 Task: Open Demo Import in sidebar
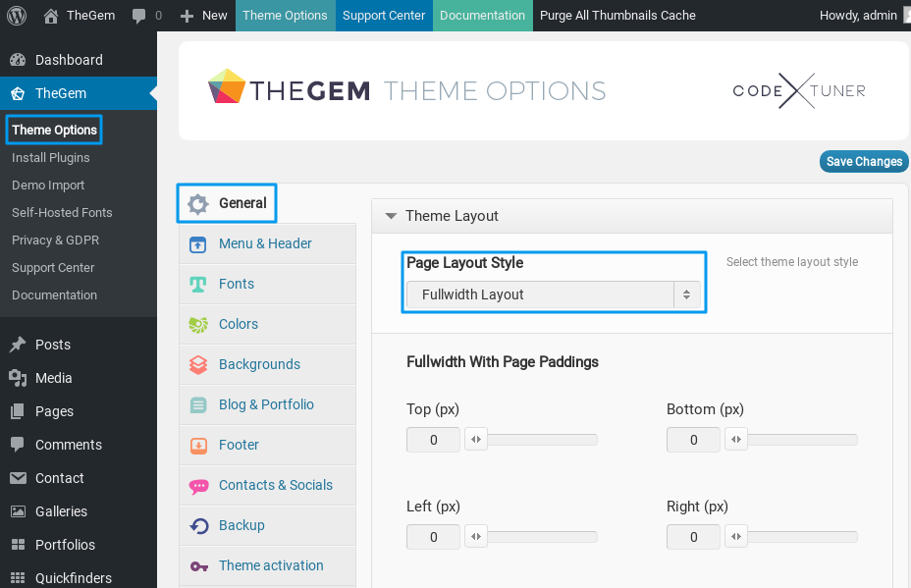click(48, 185)
